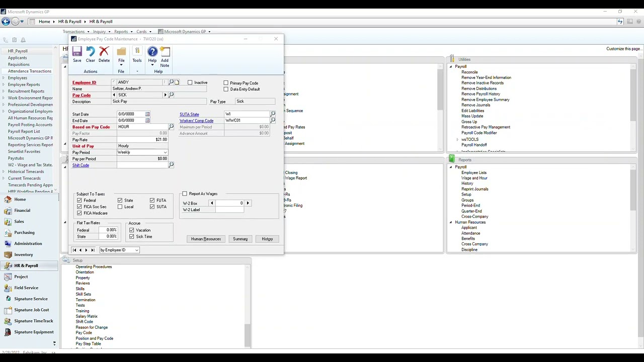Click the Pay Rate input field
The image size is (644, 362).
[142, 140]
